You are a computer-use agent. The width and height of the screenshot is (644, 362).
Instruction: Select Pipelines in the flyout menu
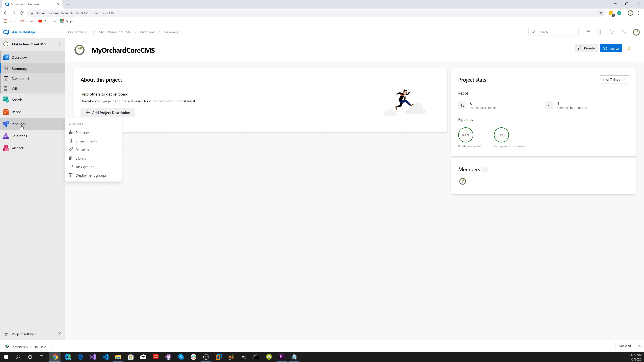[93, 133]
